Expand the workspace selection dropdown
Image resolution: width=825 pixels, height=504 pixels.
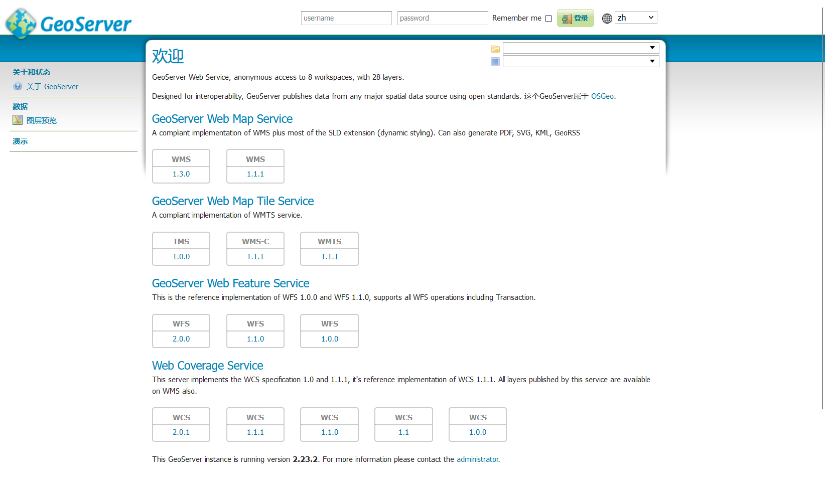[581, 48]
